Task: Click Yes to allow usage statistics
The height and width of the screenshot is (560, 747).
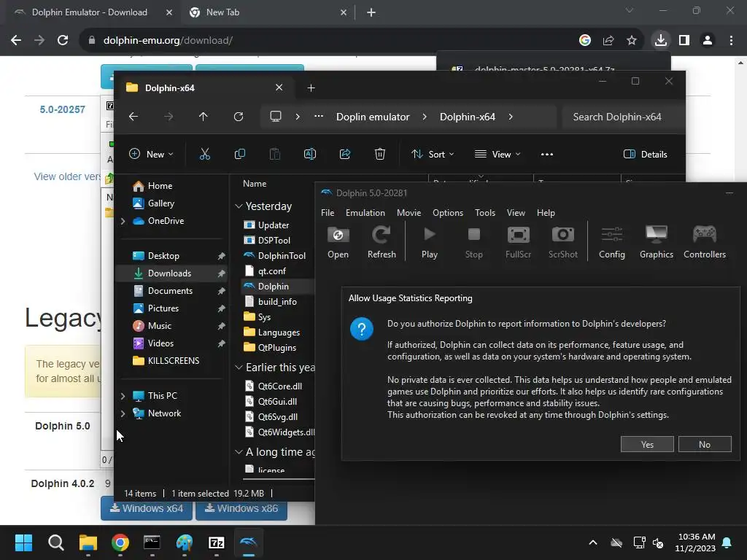Action: (647, 444)
